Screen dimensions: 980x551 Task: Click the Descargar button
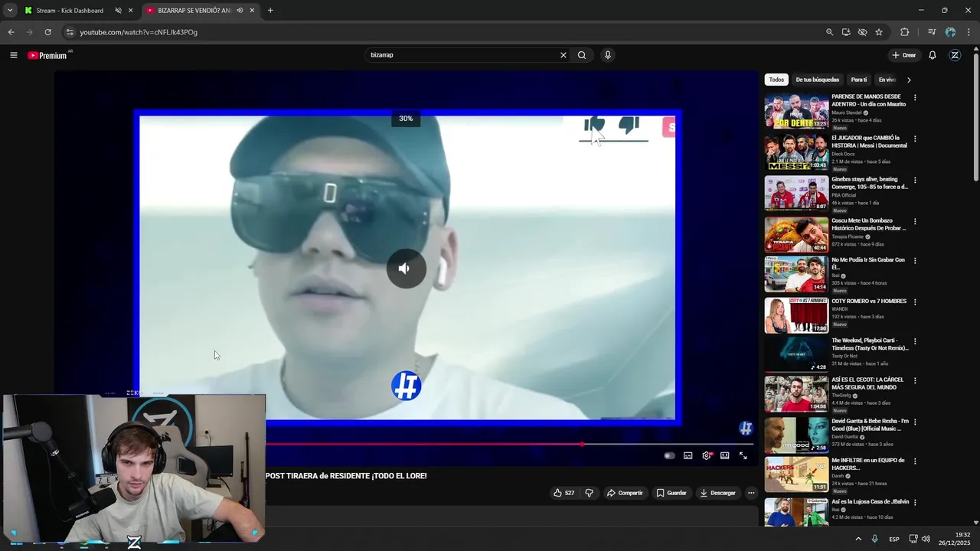coord(718,493)
